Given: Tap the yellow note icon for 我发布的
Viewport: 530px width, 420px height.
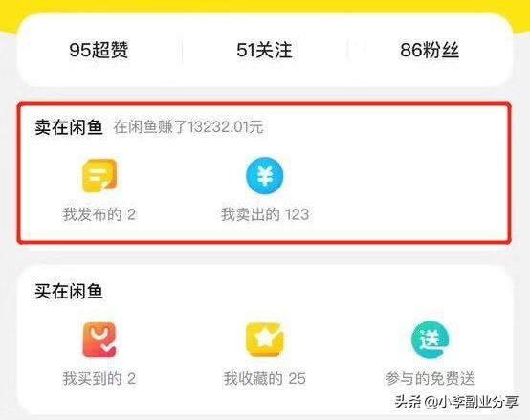Looking at the screenshot, I should pos(99,176).
